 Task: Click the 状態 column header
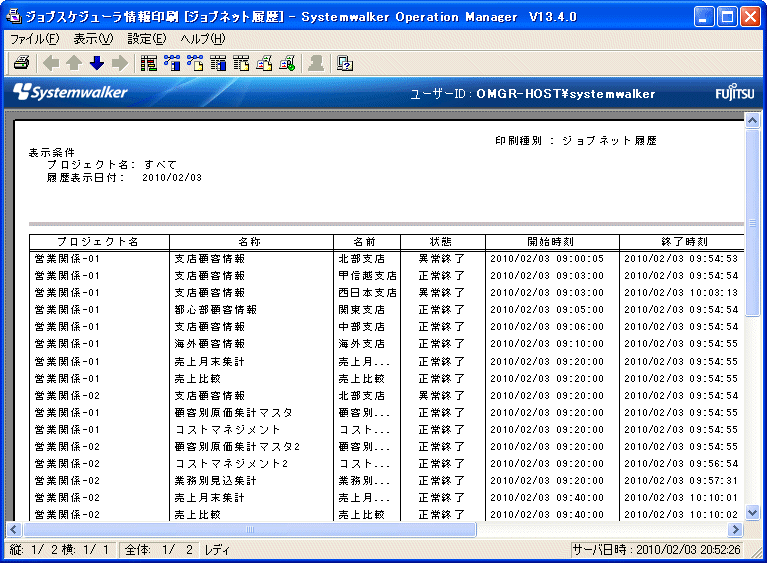(x=442, y=242)
